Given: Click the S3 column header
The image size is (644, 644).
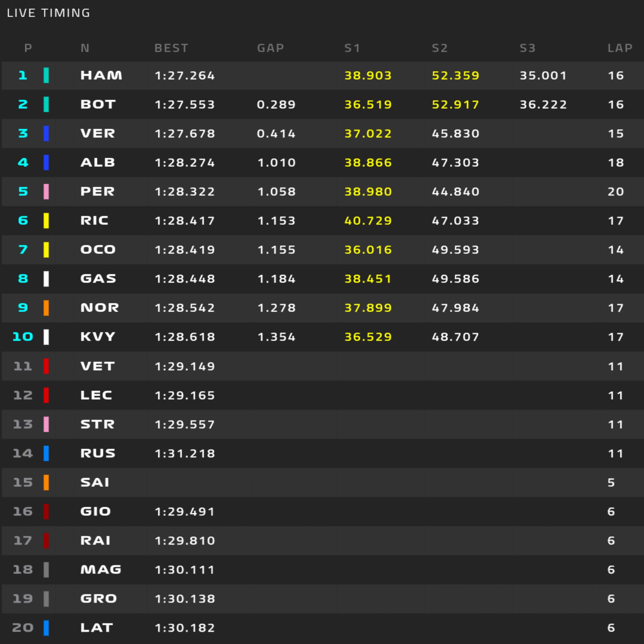Looking at the screenshot, I should coord(527,48).
